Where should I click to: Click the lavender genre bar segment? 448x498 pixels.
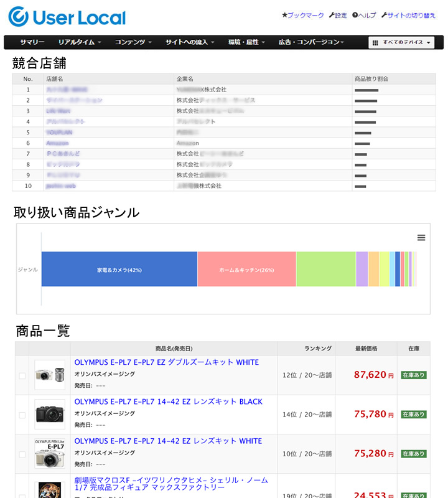tap(362, 270)
